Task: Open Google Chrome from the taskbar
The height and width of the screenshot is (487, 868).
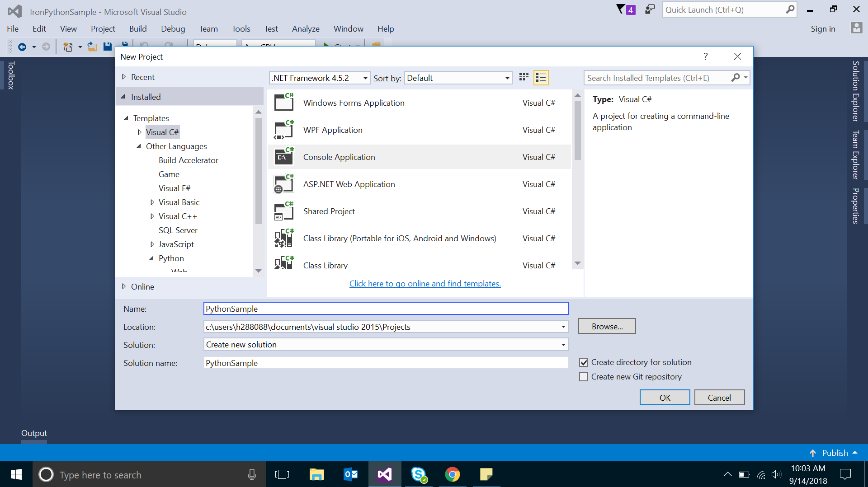Action: click(x=452, y=474)
